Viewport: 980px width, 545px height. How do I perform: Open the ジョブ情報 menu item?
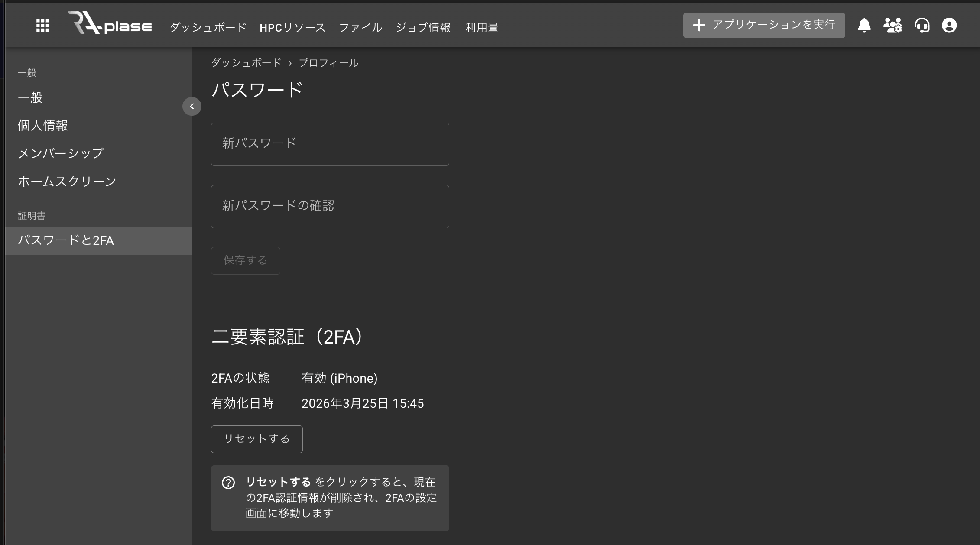423,28
